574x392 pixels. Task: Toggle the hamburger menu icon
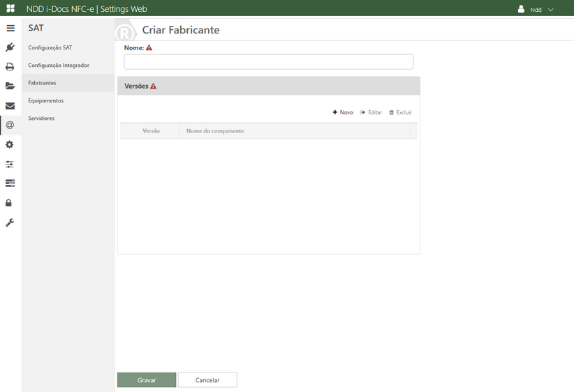click(10, 28)
